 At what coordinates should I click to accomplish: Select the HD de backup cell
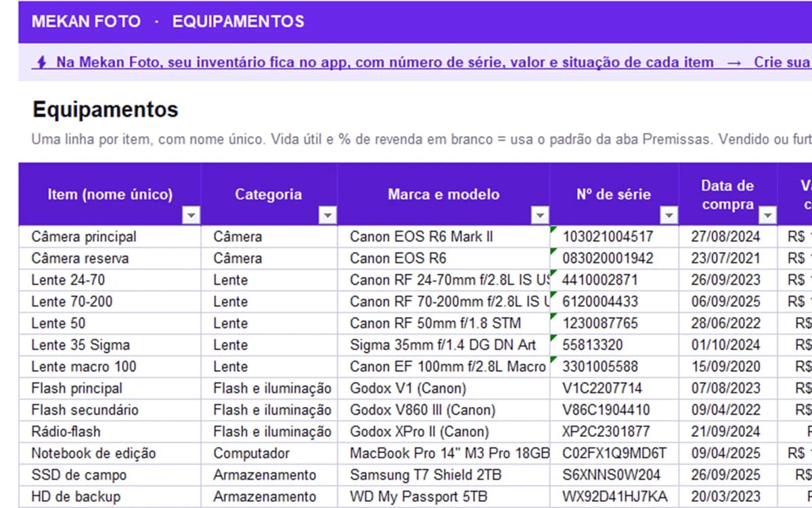(110, 496)
